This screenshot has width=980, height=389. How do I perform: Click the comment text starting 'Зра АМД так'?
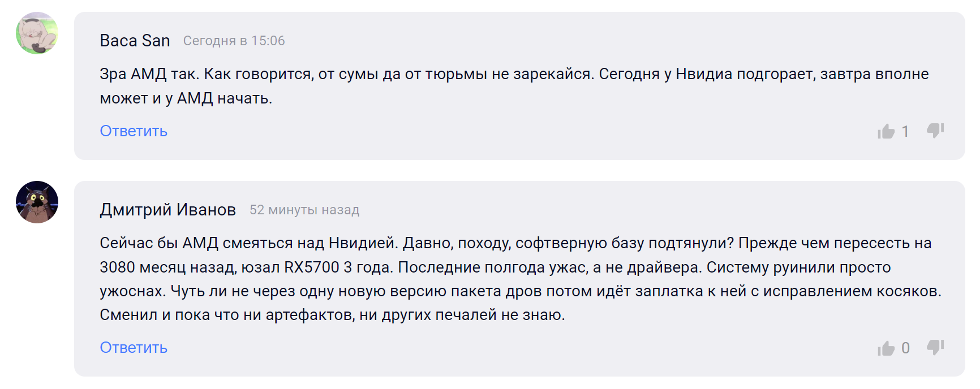[x=514, y=74]
